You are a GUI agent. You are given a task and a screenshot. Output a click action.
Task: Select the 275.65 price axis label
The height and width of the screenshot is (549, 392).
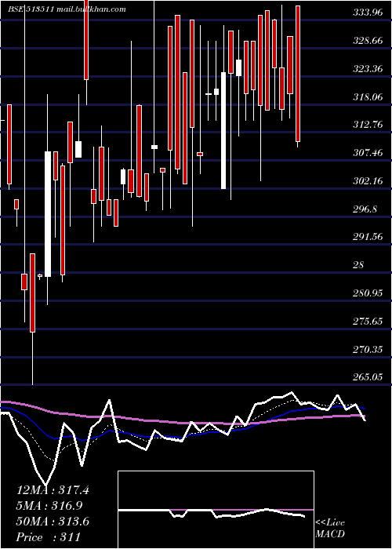click(x=368, y=322)
